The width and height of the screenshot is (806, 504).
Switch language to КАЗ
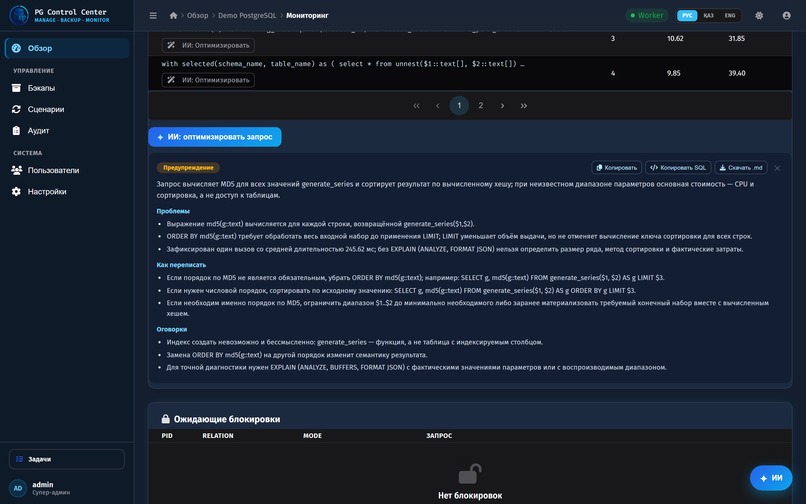[708, 15]
